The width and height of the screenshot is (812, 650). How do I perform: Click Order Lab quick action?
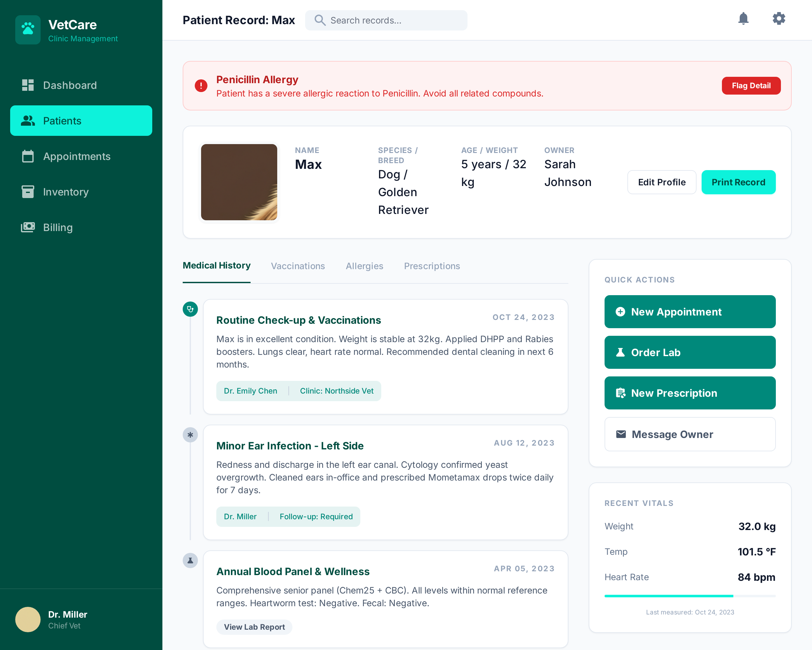tap(690, 352)
